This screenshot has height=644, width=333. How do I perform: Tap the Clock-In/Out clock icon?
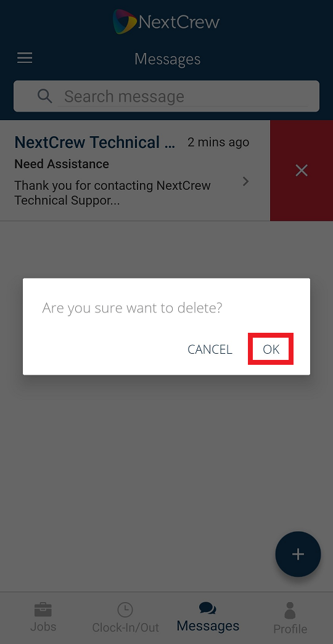pos(125,610)
